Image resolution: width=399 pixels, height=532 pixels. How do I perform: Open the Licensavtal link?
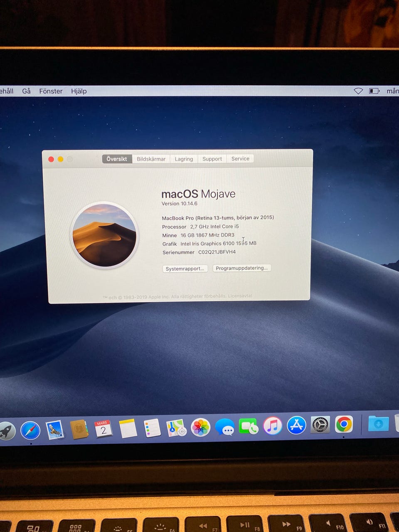(x=240, y=296)
